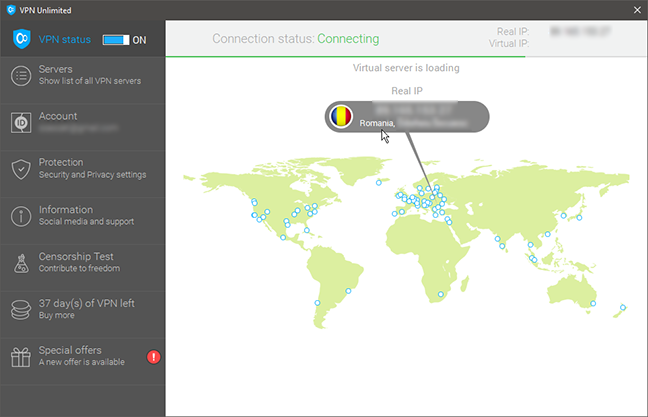This screenshot has height=417, width=648.
Task: Select the South Africa server marker
Action: click(x=441, y=294)
